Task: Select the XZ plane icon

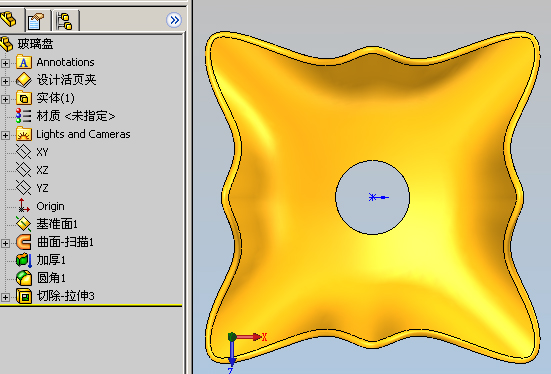Action: (x=24, y=170)
